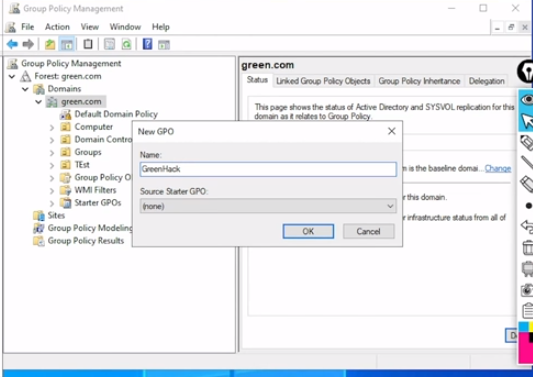Click the pen nib logo of the annotation bar
533x377 pixels.
click(x=526, y=71)
